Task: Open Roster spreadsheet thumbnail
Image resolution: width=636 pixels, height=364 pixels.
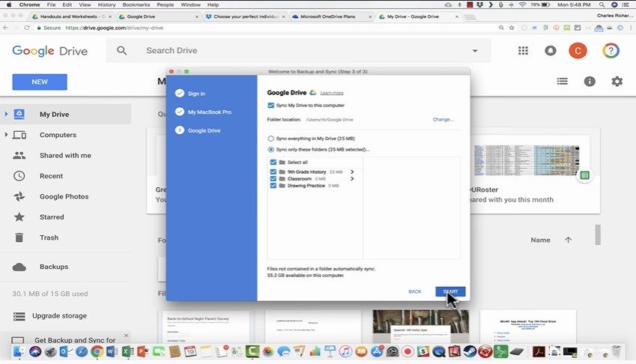Action: (x=527, y=160)
